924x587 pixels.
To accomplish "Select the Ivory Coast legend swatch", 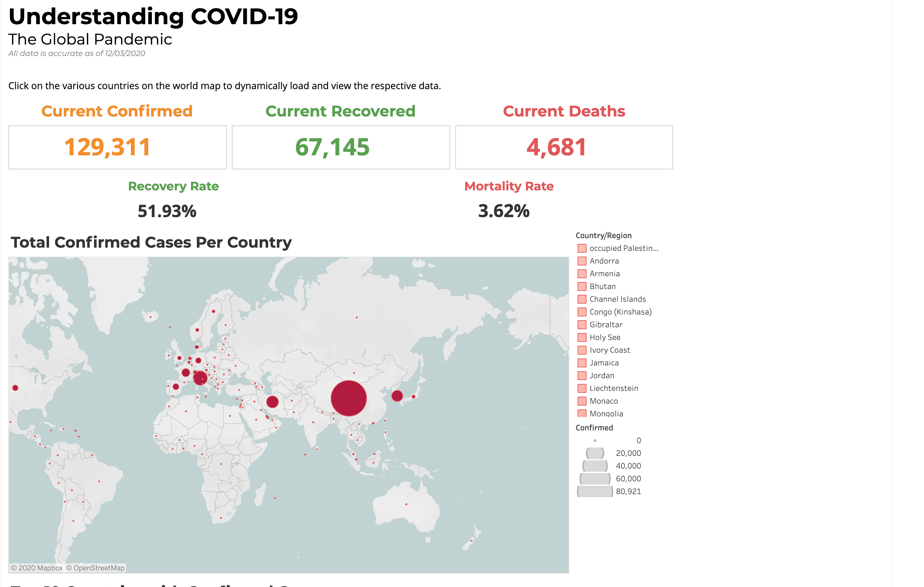I will [581, 350].
